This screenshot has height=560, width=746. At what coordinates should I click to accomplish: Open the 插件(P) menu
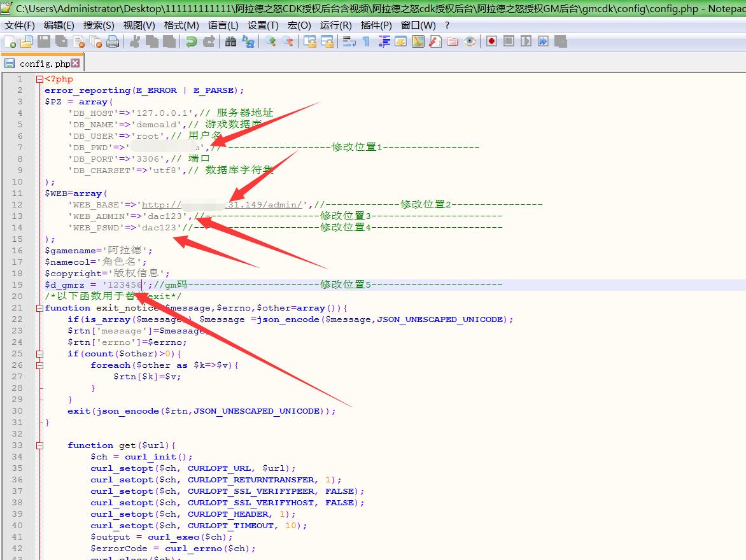click(376, 25)
